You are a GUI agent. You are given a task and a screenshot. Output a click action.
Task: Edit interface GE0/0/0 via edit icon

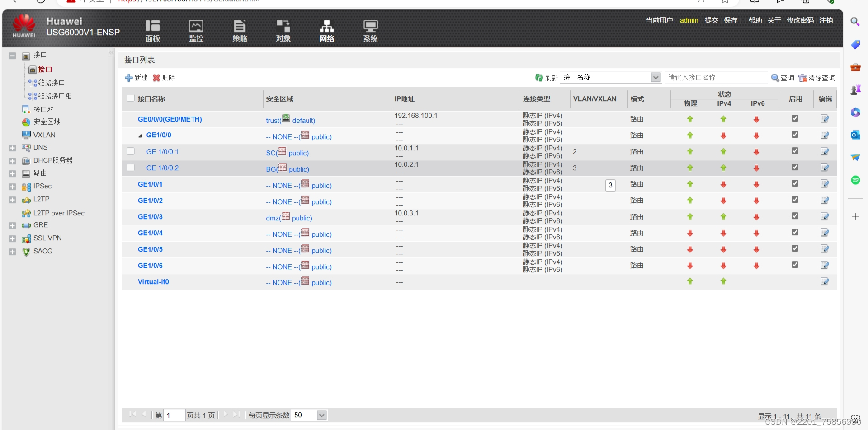pos(825,119)
